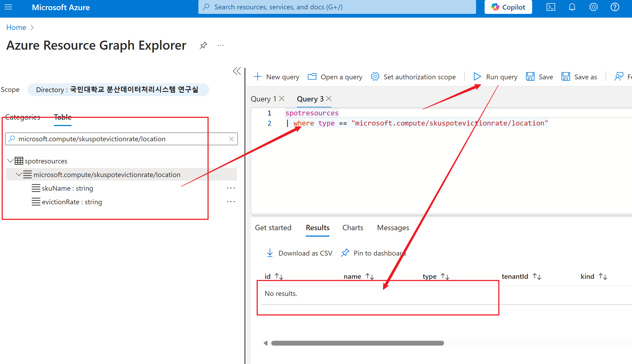Collapse the left scope panel

point(237,71)
